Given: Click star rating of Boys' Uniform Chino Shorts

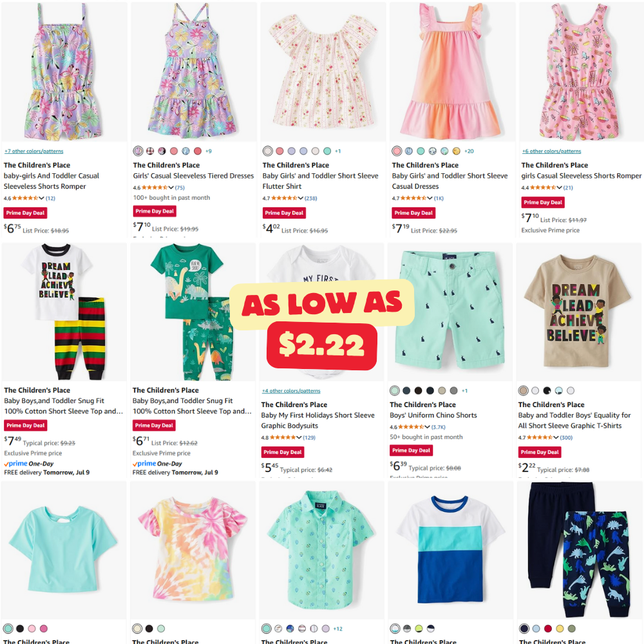Looking at the screenshot, I should 411,427.
